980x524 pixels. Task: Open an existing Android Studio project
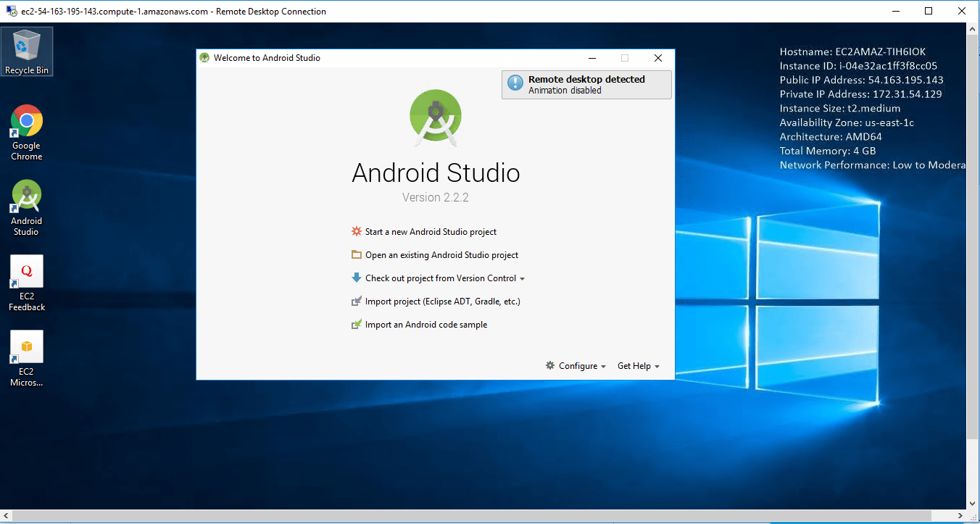coord(441,255)
